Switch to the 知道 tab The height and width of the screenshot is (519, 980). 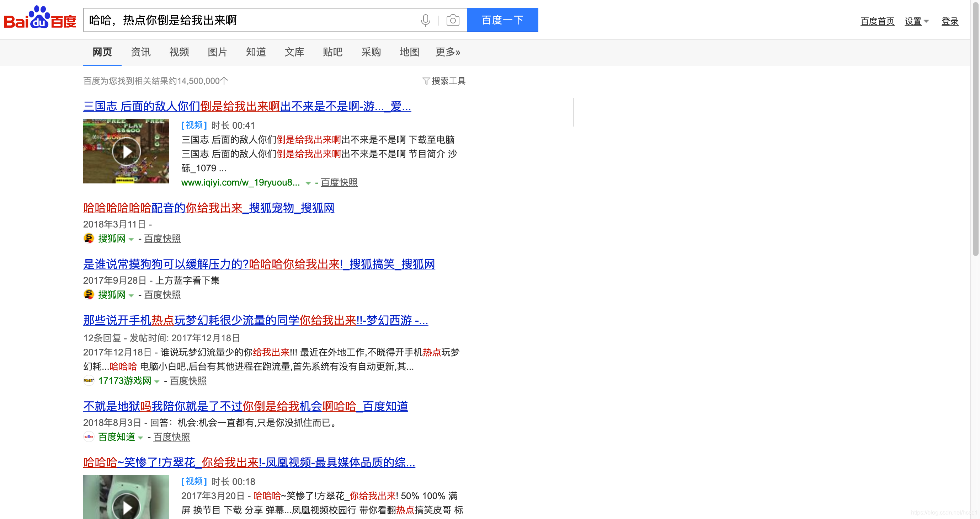pyautogui.click(x=256, y=52)
